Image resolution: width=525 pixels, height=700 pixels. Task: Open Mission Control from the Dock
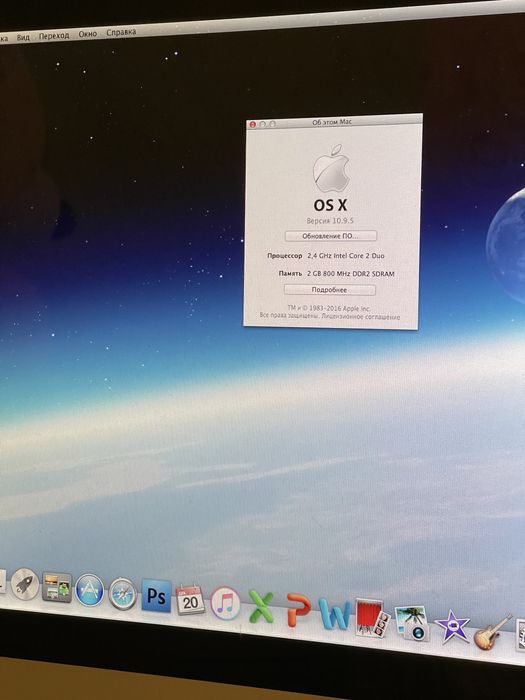(x=57, y=587)
